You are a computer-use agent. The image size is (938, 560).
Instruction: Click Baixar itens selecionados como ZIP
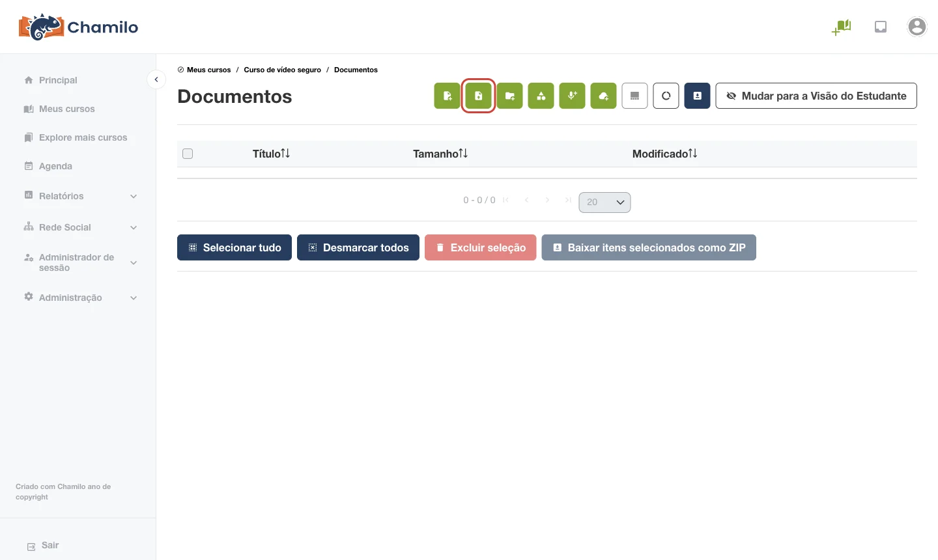click(x=649, y=247)
